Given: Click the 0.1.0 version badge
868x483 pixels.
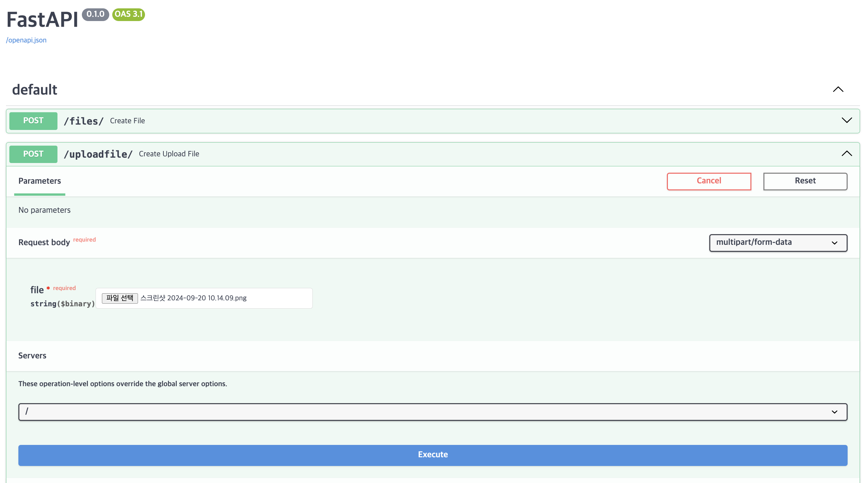Looking at the screenshot, I should point(95,14).
